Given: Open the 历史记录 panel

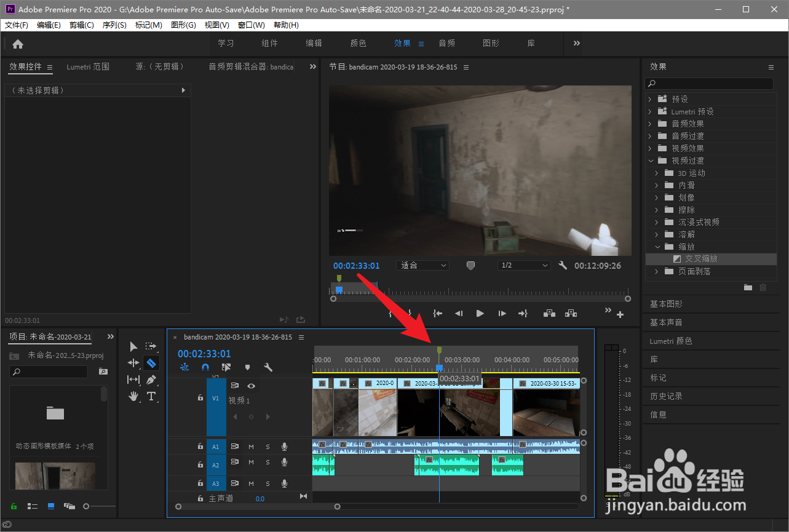Looking at the screenshot, I should (x=667, y=396).
